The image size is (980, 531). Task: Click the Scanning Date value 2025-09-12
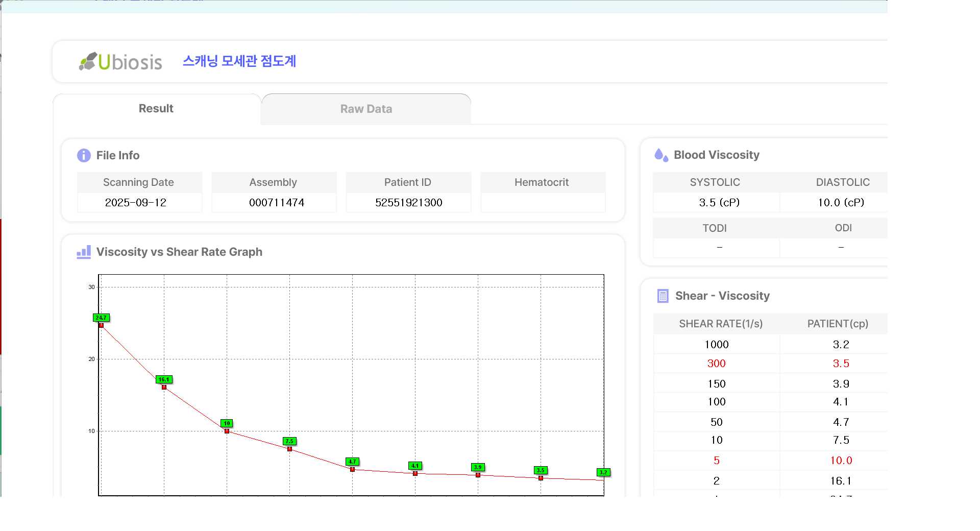click(x=136, y=203)
